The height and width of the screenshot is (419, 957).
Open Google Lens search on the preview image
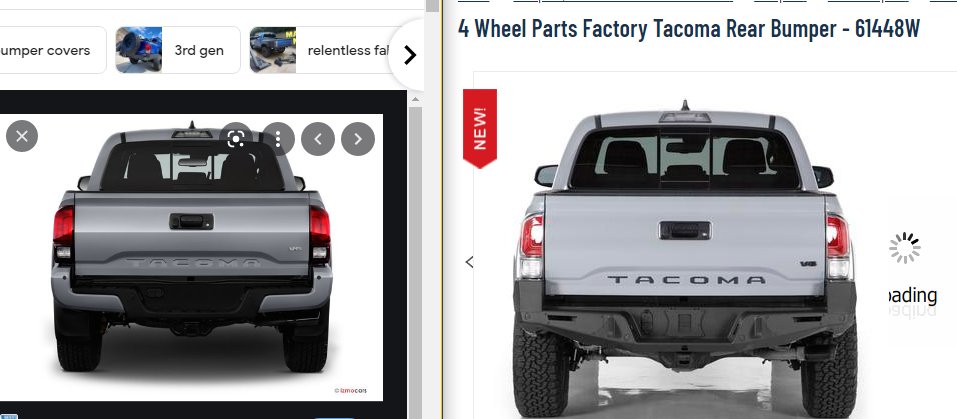pos(236,139)
